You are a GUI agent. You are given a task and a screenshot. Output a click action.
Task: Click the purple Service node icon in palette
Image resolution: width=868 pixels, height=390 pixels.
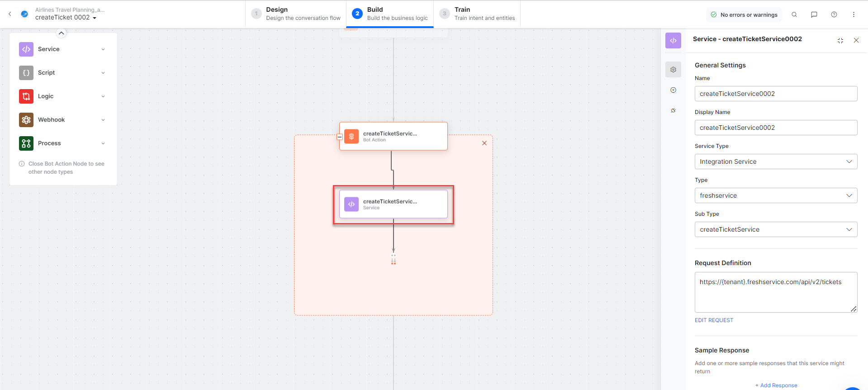click(26, 49)
